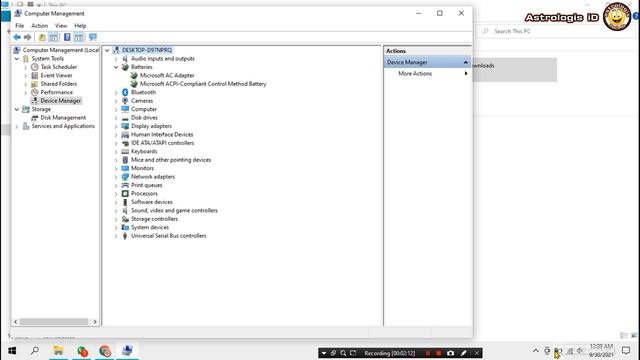Click stop recording red button
The image size is (640, 360).
pos(438,353)
